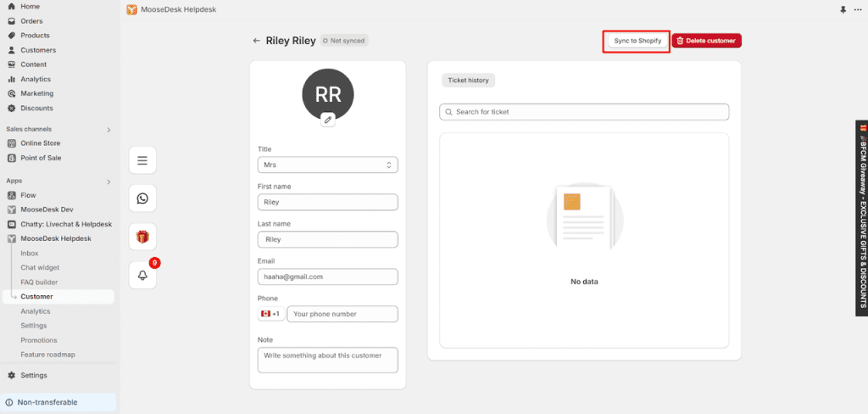The height and width of the screenshot is (414, 868).
Task: Open notifications bell with 9 badge
Action: [x=142, y=276]
